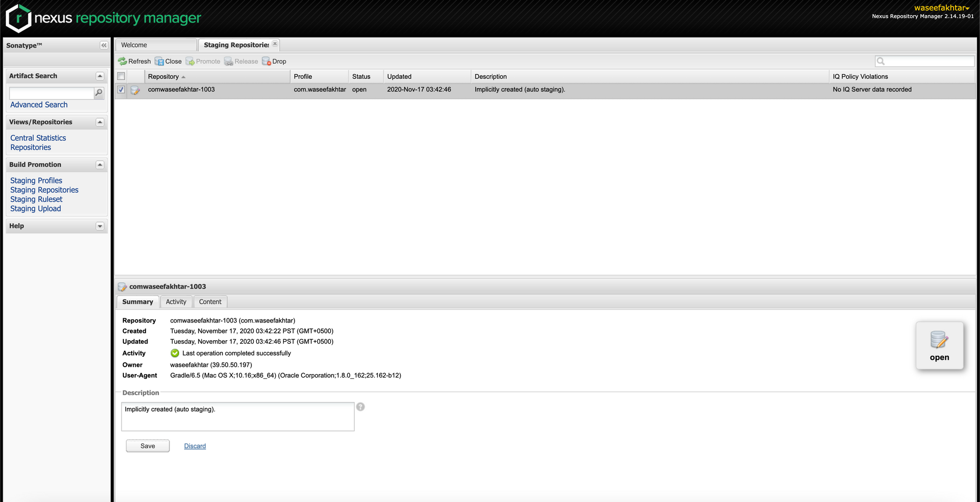Click the repository icon in comwaseefakhtar-1003 row

[x=135, y=90]
